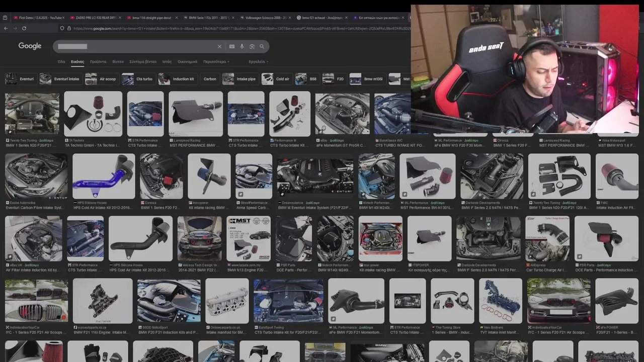
Task: Open the Οικονομικά search tab
Action: 187,61
